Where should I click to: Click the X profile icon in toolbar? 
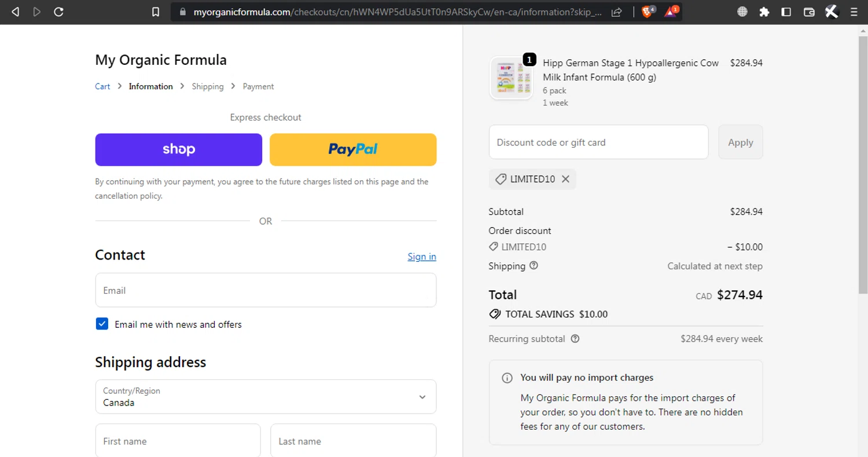(x=832, y=12)
